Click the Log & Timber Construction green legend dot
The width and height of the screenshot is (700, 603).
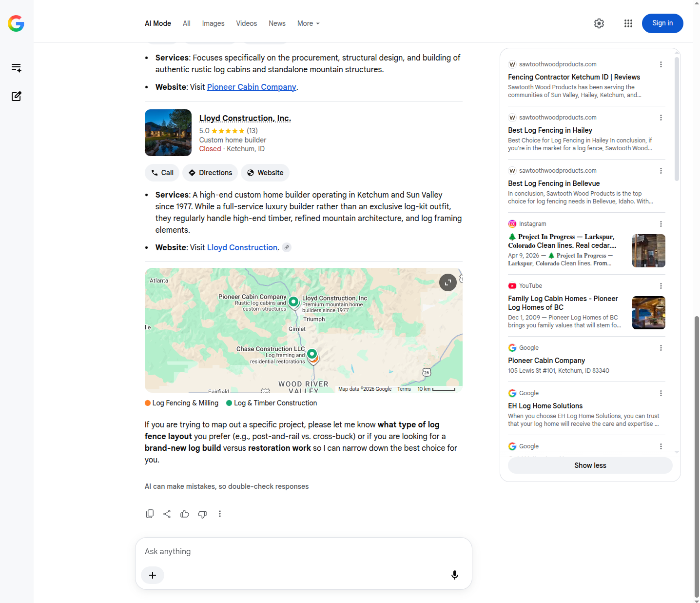229,403
